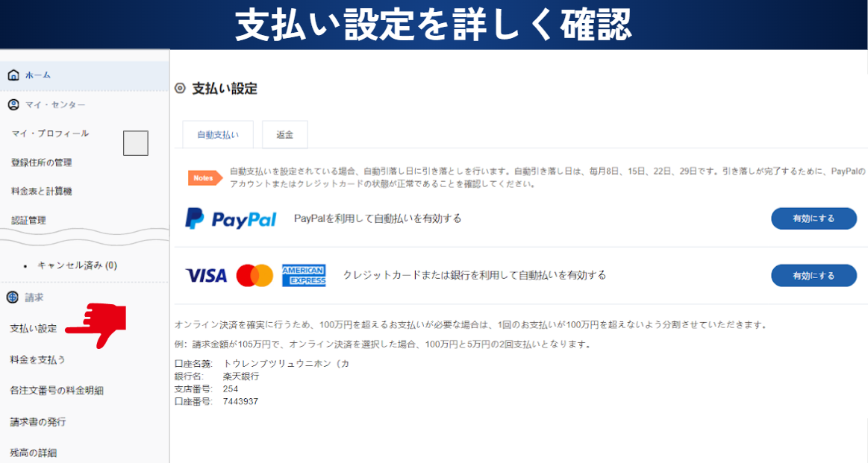Open マイ・プロフィール in the sidebar

[x=50, y=133]
